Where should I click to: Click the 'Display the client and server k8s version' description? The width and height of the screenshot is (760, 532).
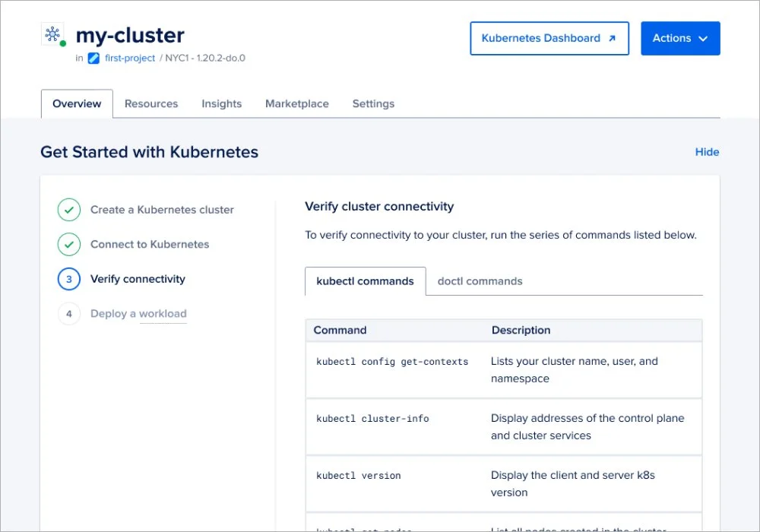573,483
